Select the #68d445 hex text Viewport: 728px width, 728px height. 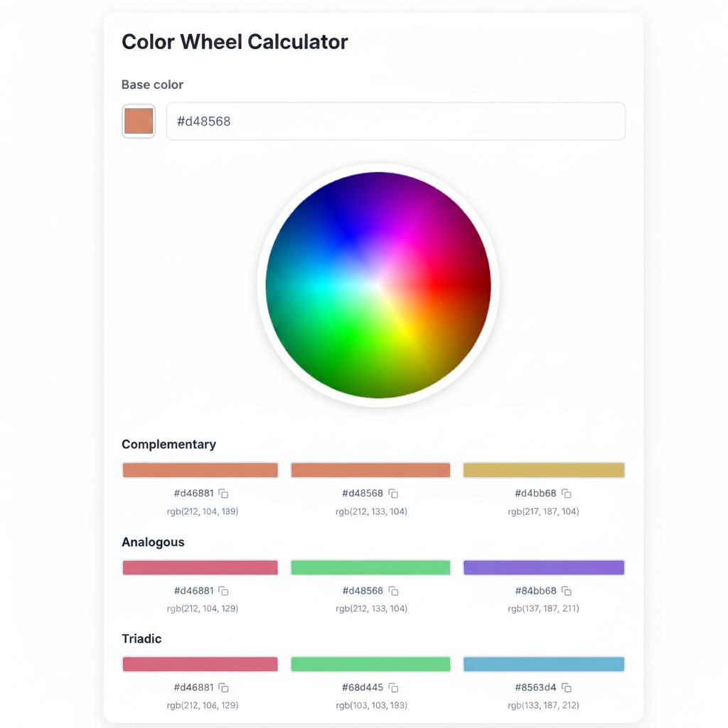click(363, 687)
